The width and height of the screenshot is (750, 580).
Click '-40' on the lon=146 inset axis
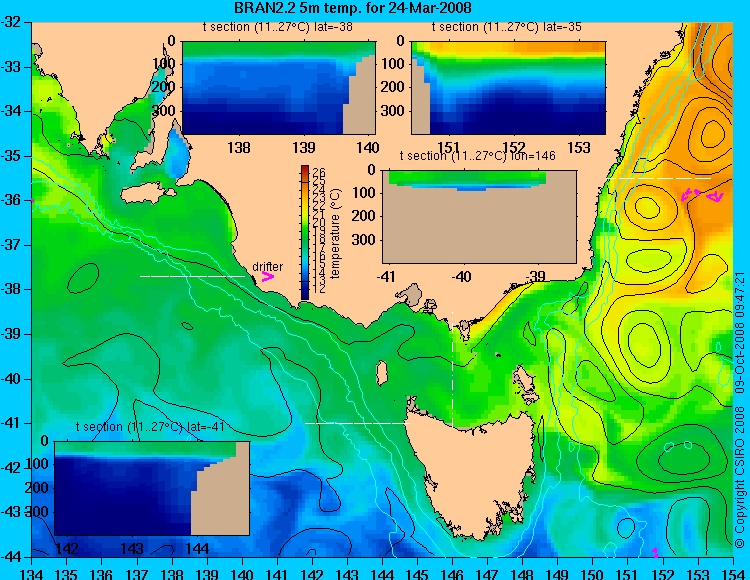[x=462, y=276]
